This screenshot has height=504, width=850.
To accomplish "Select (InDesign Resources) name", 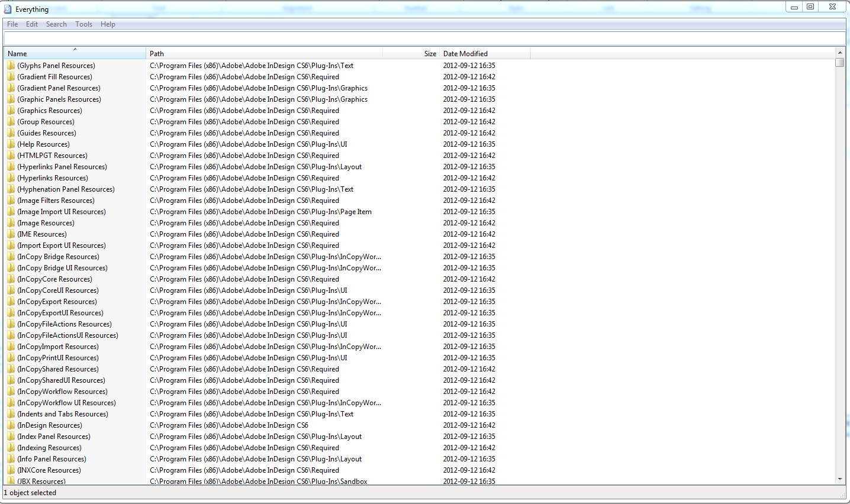I will 50,425.
